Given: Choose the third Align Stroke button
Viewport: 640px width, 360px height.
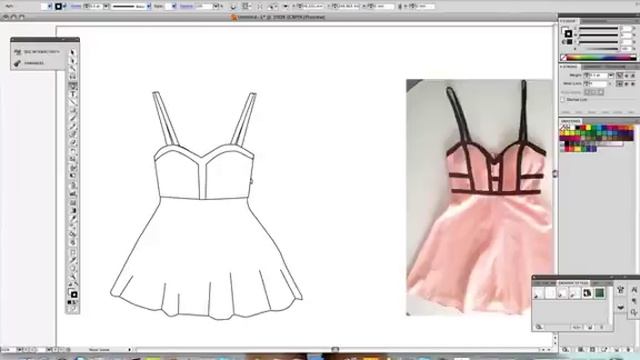Looking at the screenshot, I should tap(600, 92).
